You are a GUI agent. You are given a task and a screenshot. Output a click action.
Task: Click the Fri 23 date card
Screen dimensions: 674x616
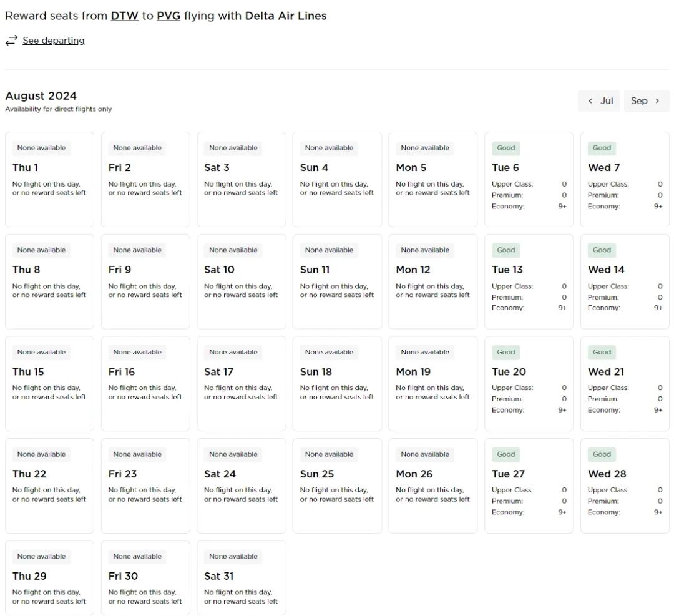(x=145, y=486)
